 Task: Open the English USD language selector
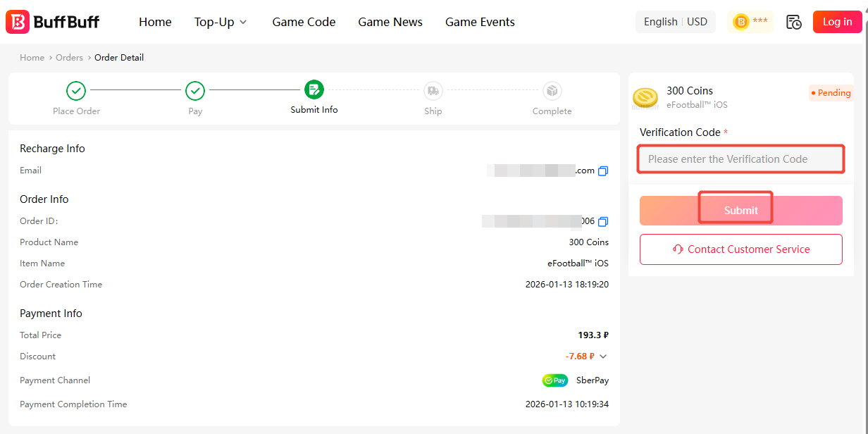[675, 22]
